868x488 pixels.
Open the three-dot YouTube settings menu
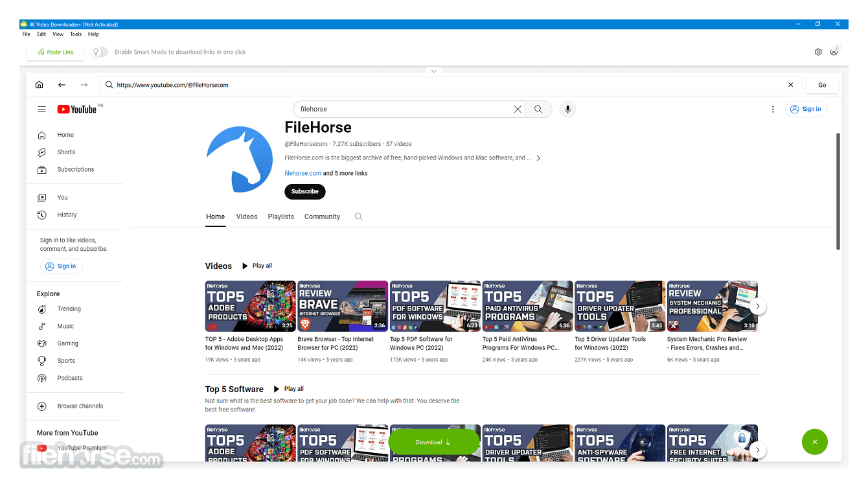pyautogui.click(x=773, y=110)
